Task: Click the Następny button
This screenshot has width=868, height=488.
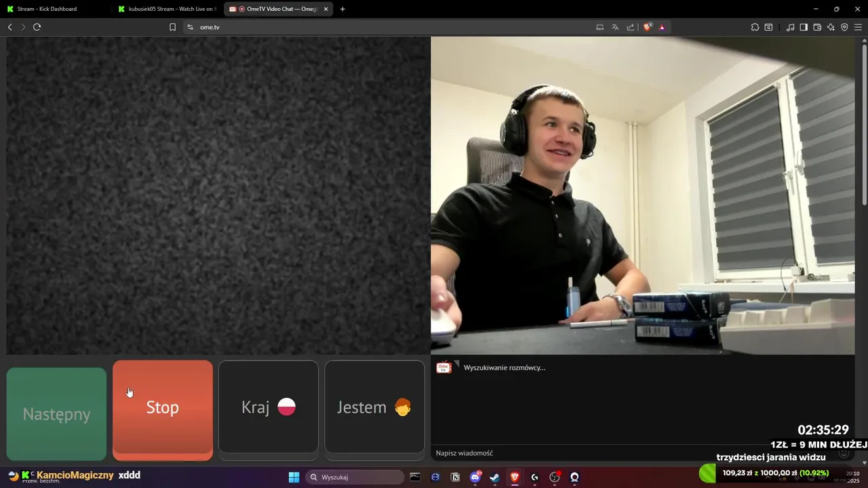Action: 56,414
